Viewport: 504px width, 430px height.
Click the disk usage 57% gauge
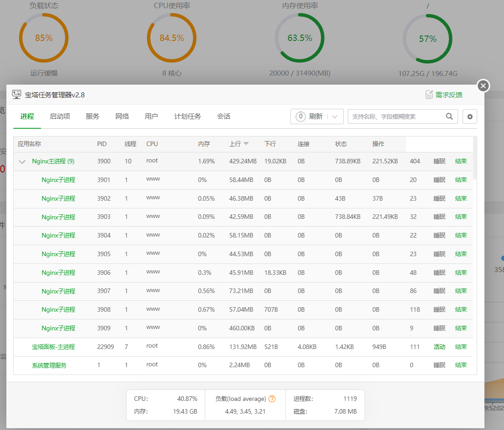click(x=428, y=39)
